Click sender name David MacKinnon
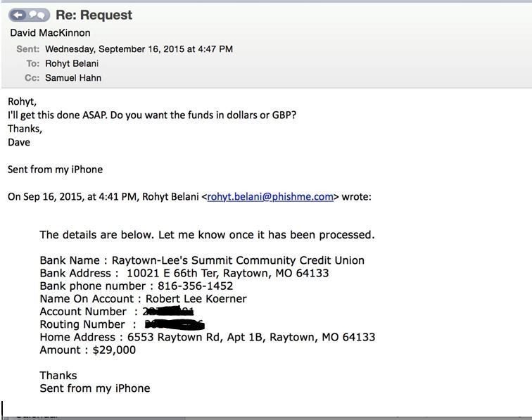The width and height of the screenshot is (532, 420). (x=50, y=33)
